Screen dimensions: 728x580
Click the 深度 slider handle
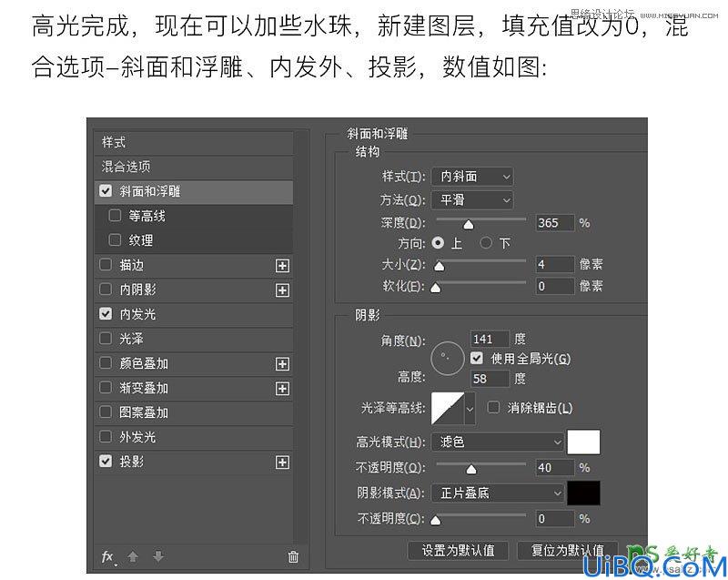pyautogui.click(x=469, y=225)
